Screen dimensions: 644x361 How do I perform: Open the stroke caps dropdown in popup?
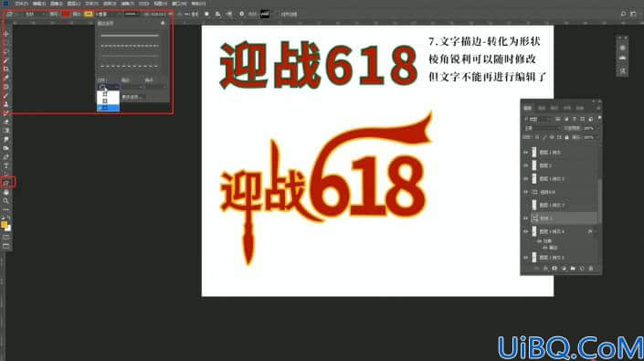[132, 87]
